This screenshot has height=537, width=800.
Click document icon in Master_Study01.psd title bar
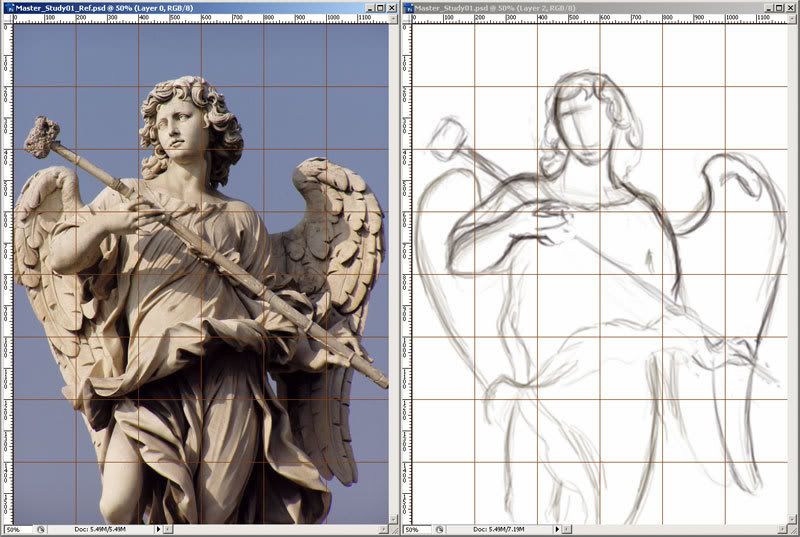pyautogui.click(x=408, y=8)
